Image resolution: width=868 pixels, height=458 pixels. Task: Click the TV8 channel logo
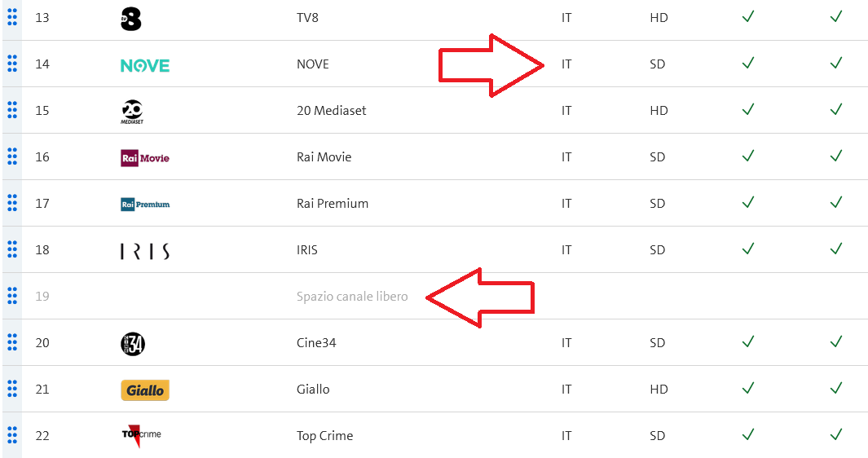pyautogui.click(x=131, y=18)
